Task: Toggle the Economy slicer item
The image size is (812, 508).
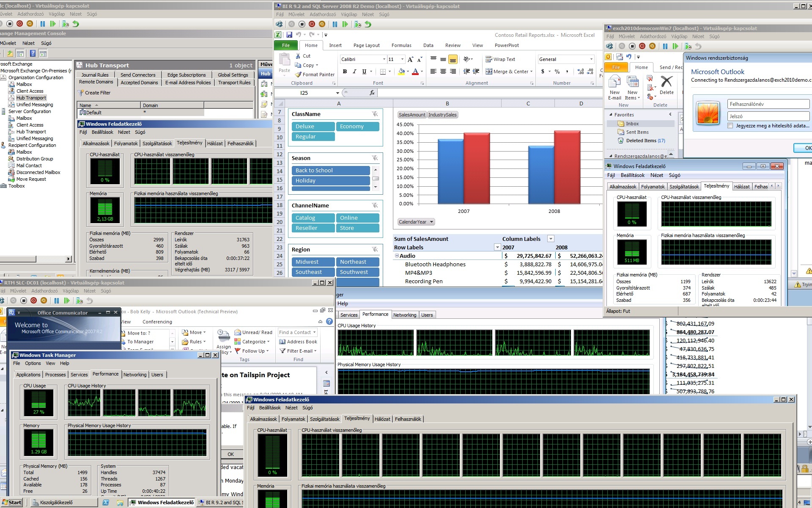Action: [357, 126]
